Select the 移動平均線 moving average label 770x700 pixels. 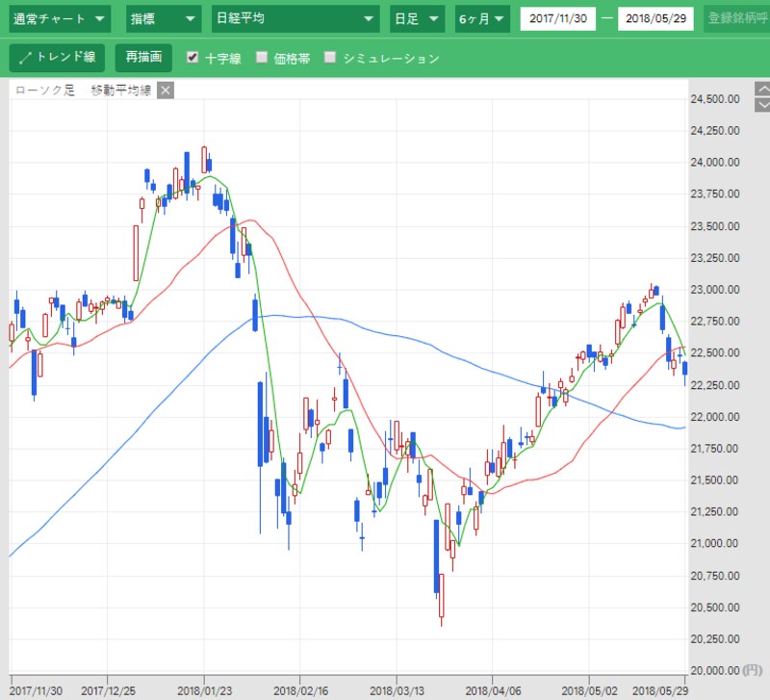pos(121,91)
